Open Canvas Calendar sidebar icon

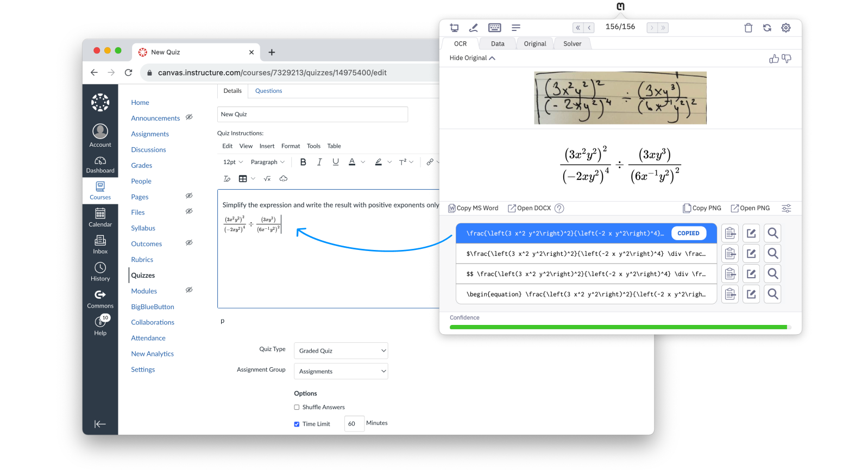100,217
